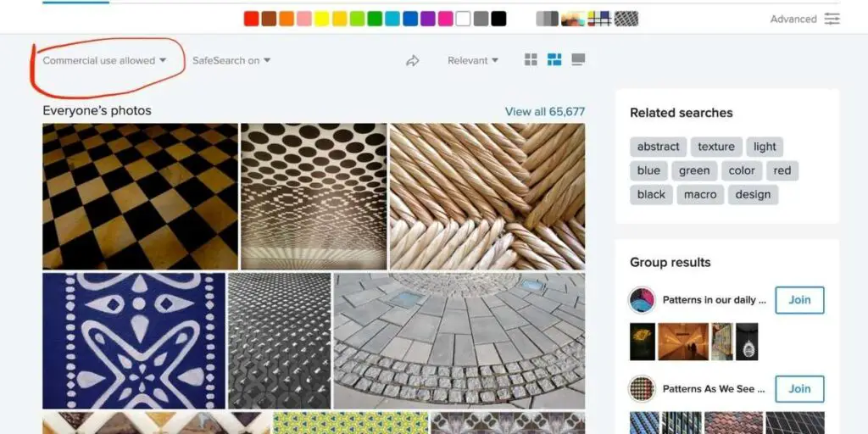This screenshot has width=868, height=434.
Task: Filter by the purple color swatch
Action: [x=428, y=19]
